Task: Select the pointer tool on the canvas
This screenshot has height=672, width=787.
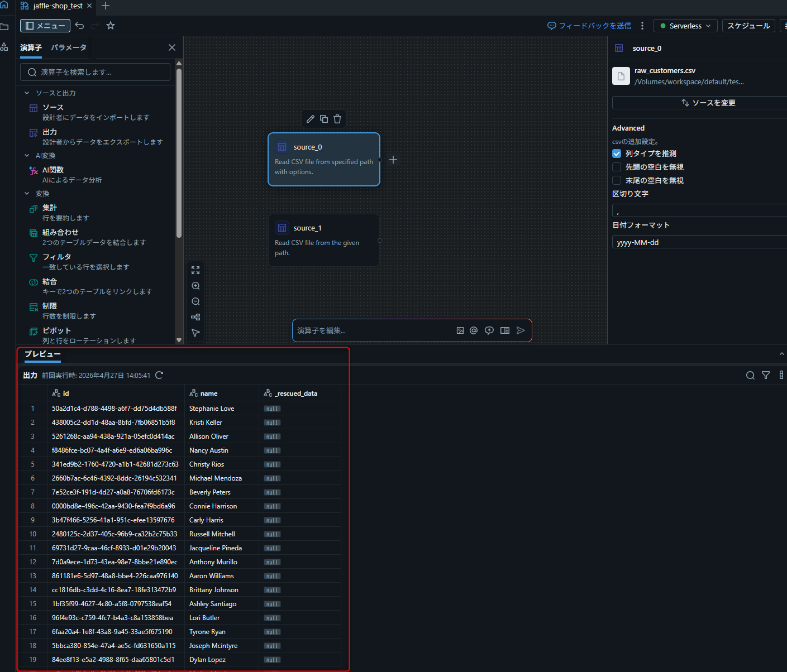Action: click(195, 333)
